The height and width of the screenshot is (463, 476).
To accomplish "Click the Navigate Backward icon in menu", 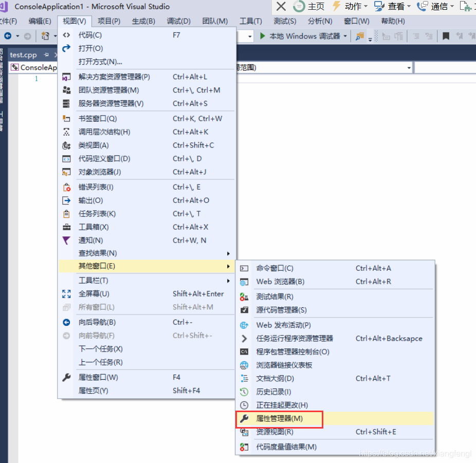I will 66,322.
